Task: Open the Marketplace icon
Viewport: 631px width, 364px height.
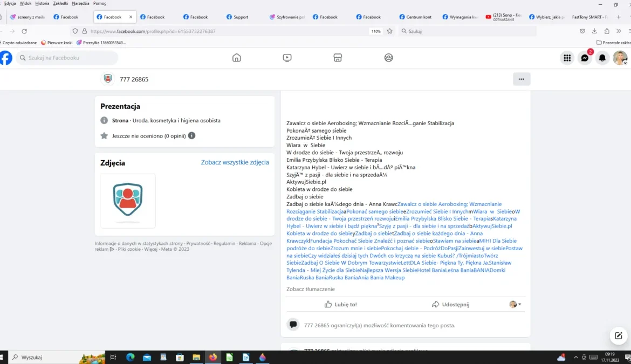Action: pyautogui.click(x=338, y=58)
